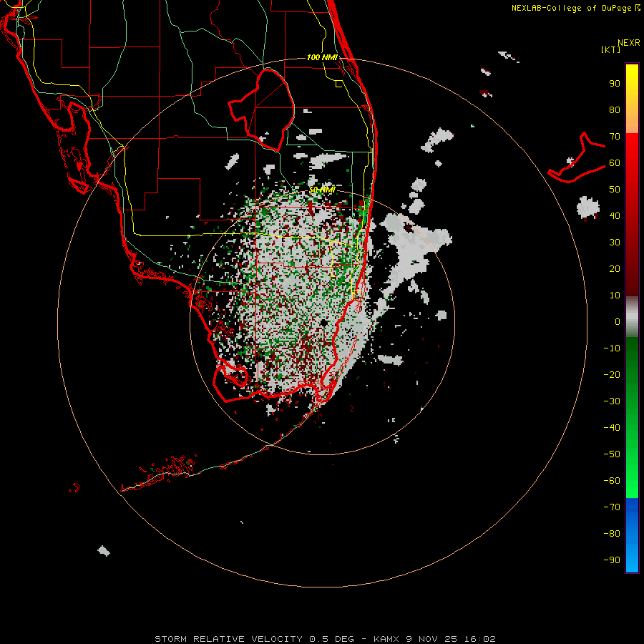Select the 70 value on velocity scale
The width and height of the screenshot is (644, 644).
point(615,137)
